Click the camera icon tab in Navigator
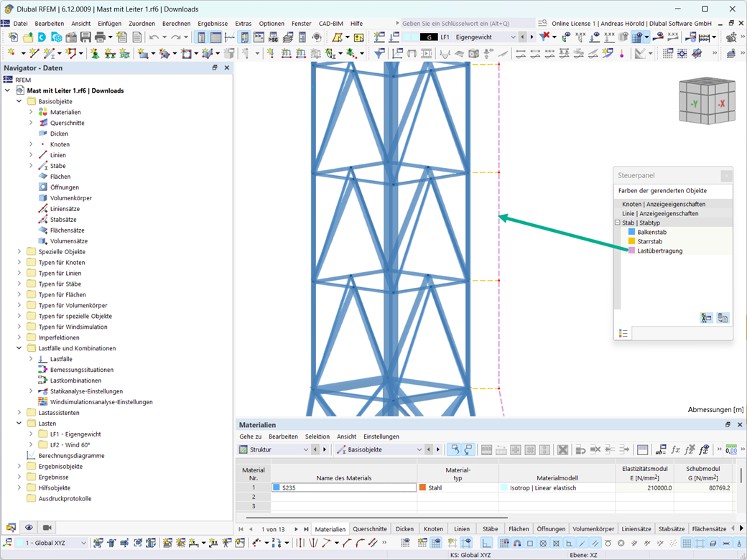 click(x=47, y=528)
